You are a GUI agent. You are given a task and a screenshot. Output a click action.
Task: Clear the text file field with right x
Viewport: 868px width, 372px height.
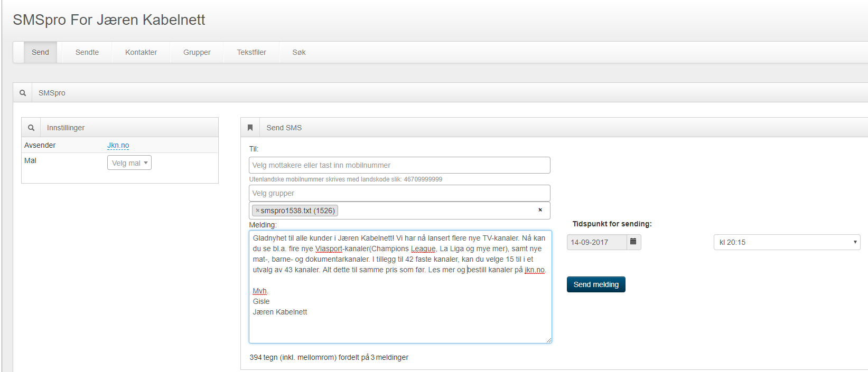coord(540,210)
